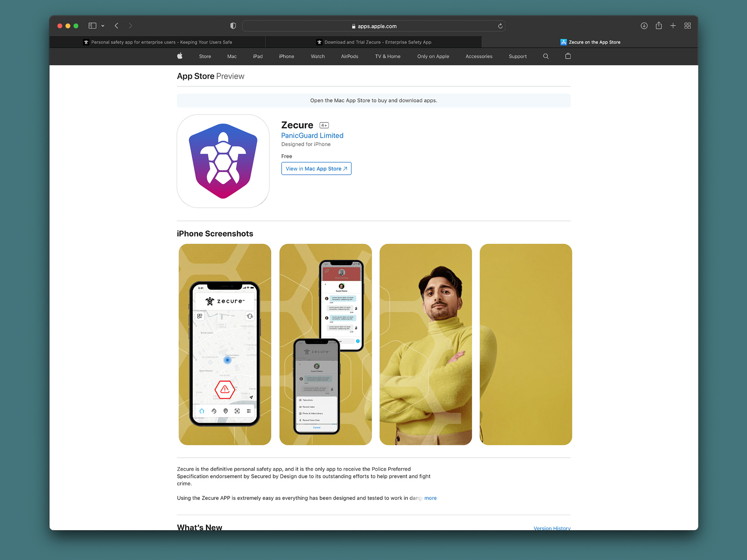Open the Share menu
The width and height of the screenshot is (747, 560).
tap(658, 26)
